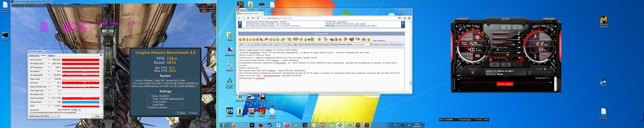Image resolution: width=644 pixels, height=128 pixels.
Task: Open Power Consumption sensor dropdown
Action: coord(49,98)
